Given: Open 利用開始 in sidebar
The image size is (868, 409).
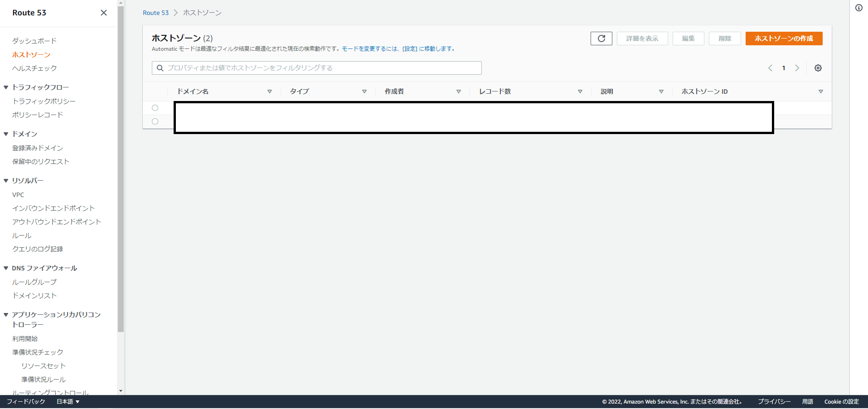Looking at the screenshot, I should point(25,338).
